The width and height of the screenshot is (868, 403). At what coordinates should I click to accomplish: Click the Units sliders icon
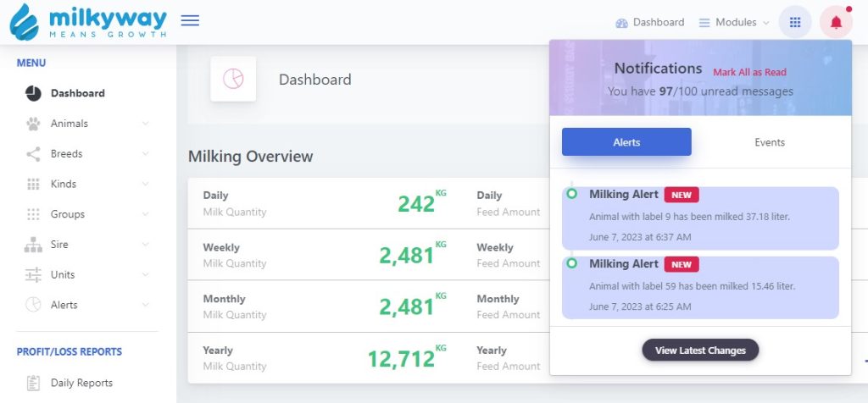click(x=33, y=275)
